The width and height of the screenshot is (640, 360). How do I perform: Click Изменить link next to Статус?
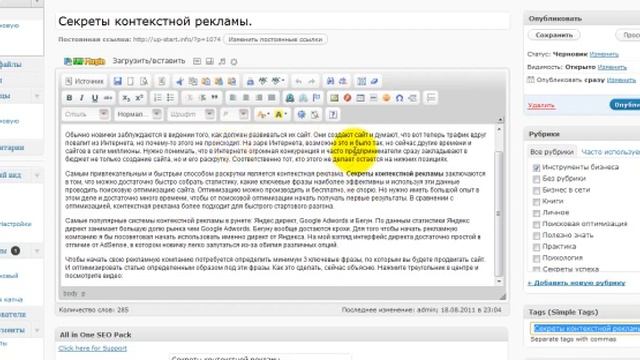pyautogui.click(x=604, y=54)
